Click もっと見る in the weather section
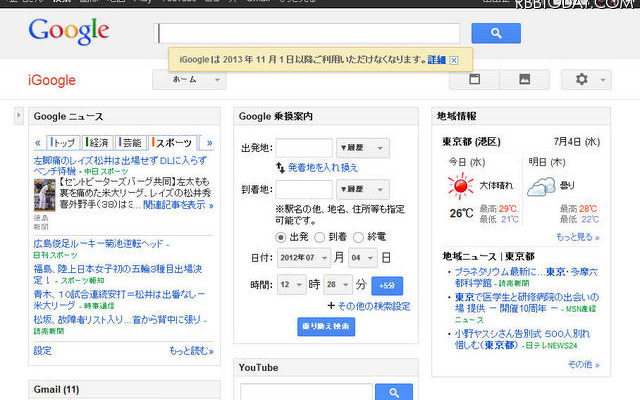The image size is (640, 400). pyautogui.click(x=578, y=237)
